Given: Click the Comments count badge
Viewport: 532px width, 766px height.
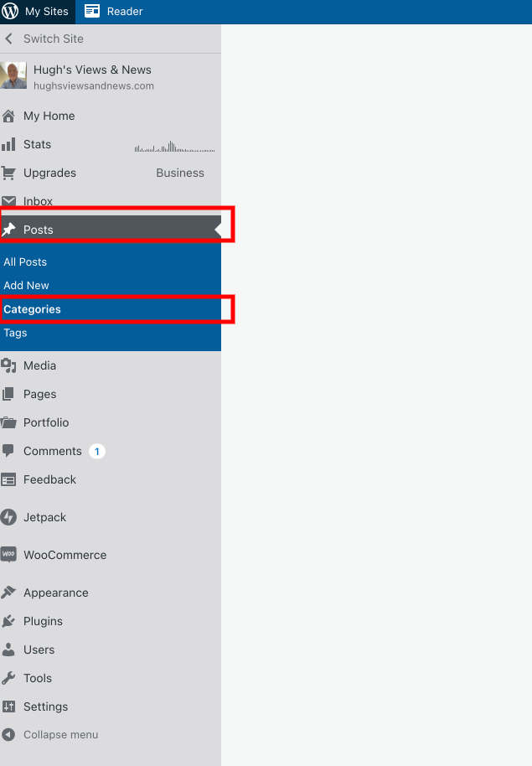Looking at the screenshot, I should click(x=97, y=452).
